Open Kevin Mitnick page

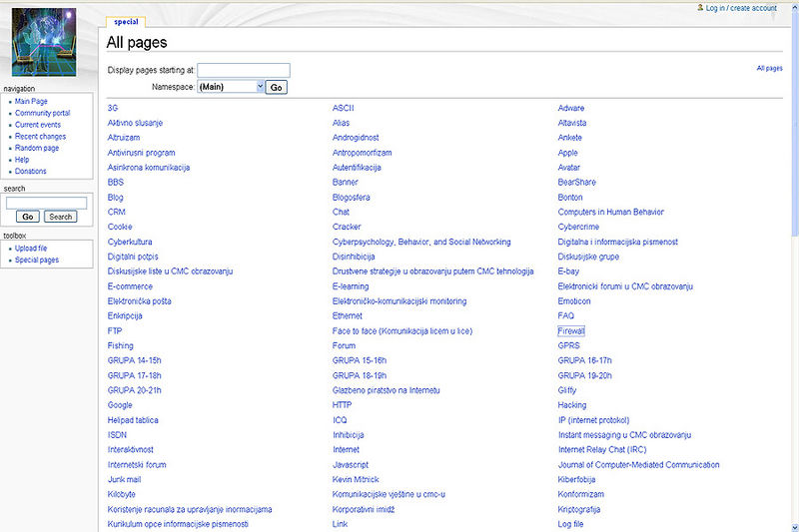tap(356, 479)
